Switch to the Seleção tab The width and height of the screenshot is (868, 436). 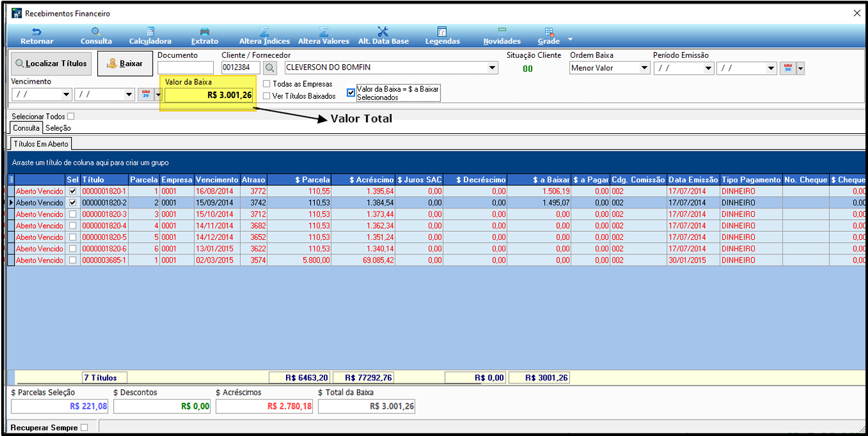pyautogui.click(x=58, y=128)
